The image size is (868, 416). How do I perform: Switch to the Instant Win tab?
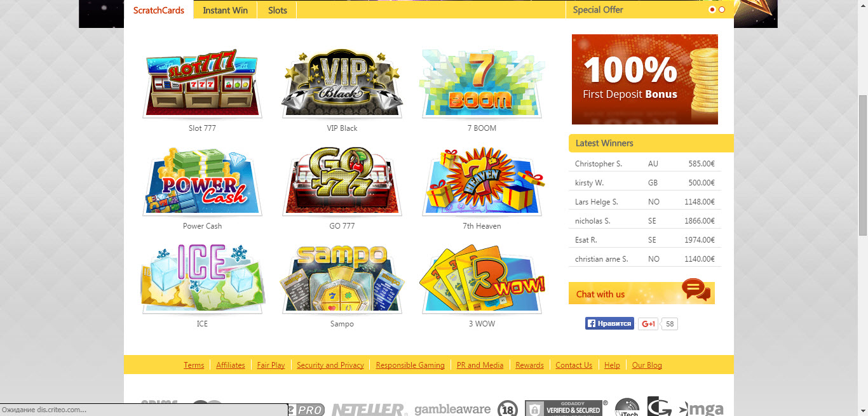pyautogui.click(x=225, y=10)
